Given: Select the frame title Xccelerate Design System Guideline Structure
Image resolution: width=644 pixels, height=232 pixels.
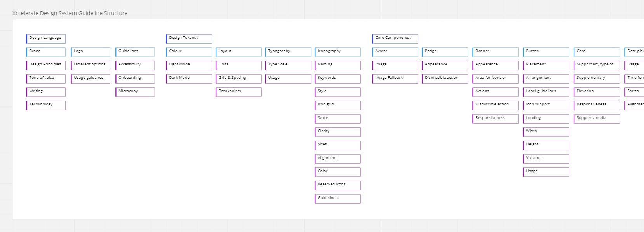Looking at the screenshot, I should (70, 13).
